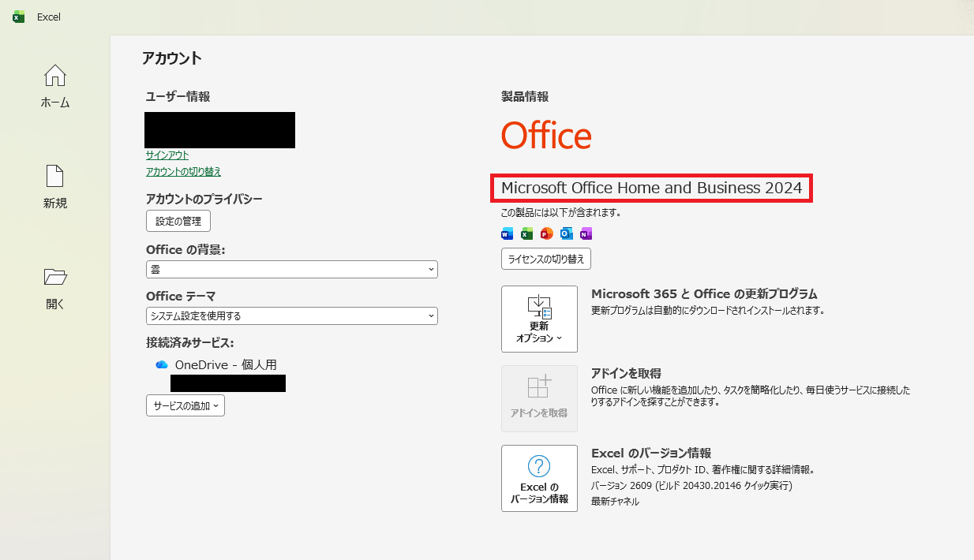Click the Microsoft 365 と Office の更新プログラム heading
The image size is (974, 560).
pos(704,293)
